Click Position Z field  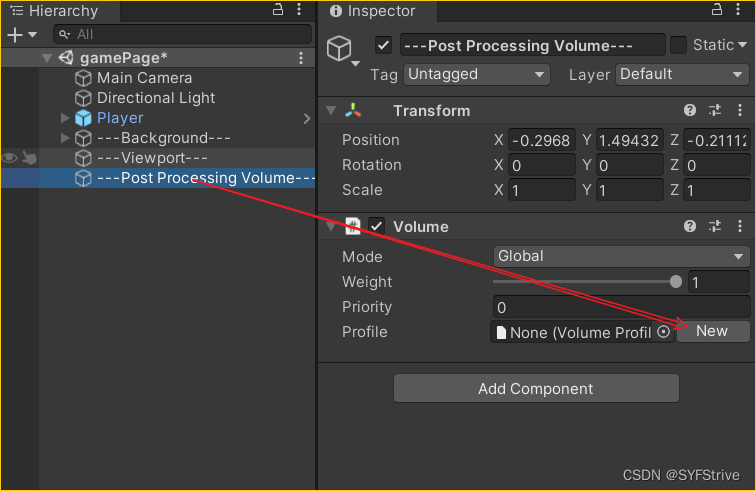tap(716, 140)
